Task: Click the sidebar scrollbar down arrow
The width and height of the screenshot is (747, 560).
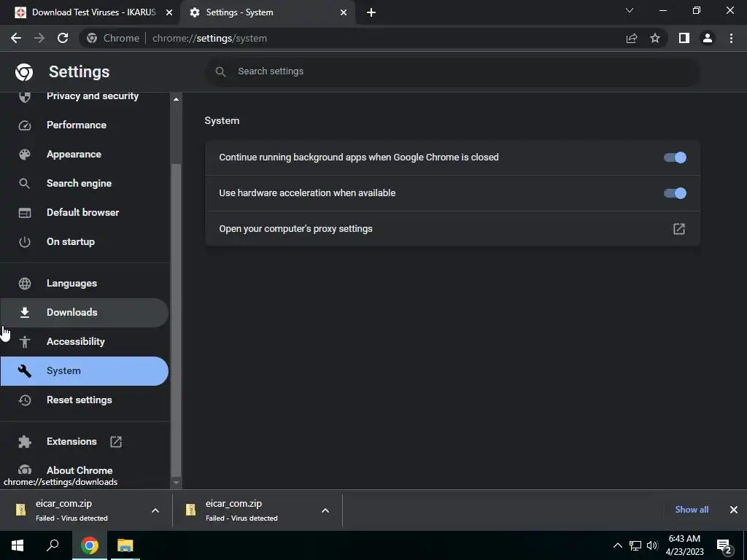Action: point(176,483)
